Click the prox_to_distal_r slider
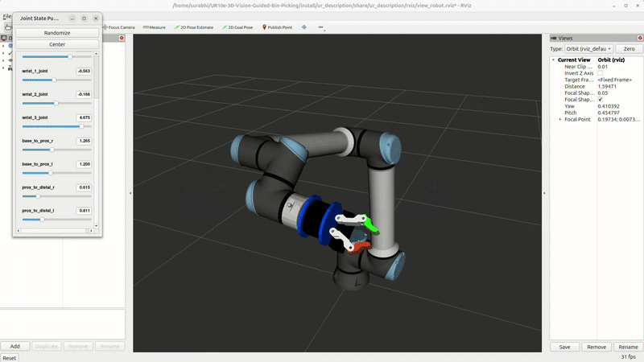Screen dimensions: 644x362 point(56,196)
